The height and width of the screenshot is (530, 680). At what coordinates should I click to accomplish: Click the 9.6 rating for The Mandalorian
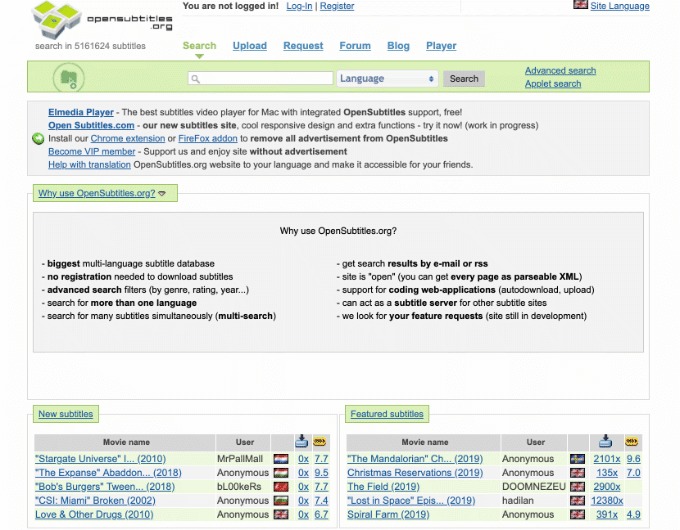tap(633, 459)
